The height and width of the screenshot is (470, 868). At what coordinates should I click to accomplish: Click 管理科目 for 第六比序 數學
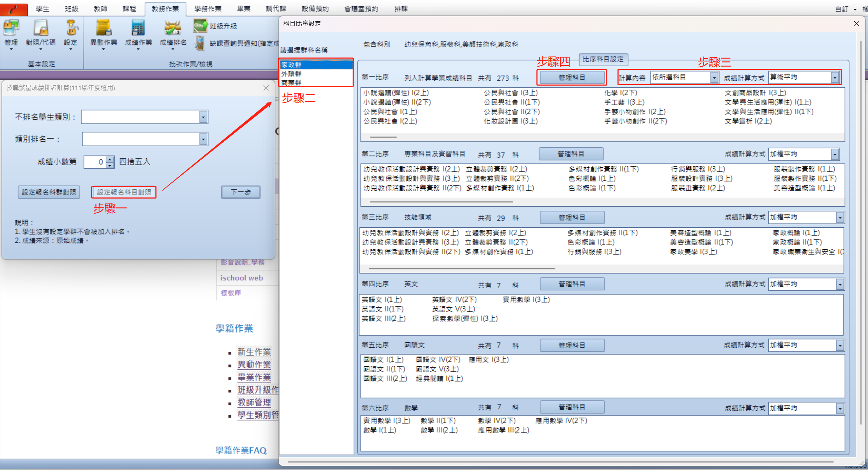pos(572,407)
